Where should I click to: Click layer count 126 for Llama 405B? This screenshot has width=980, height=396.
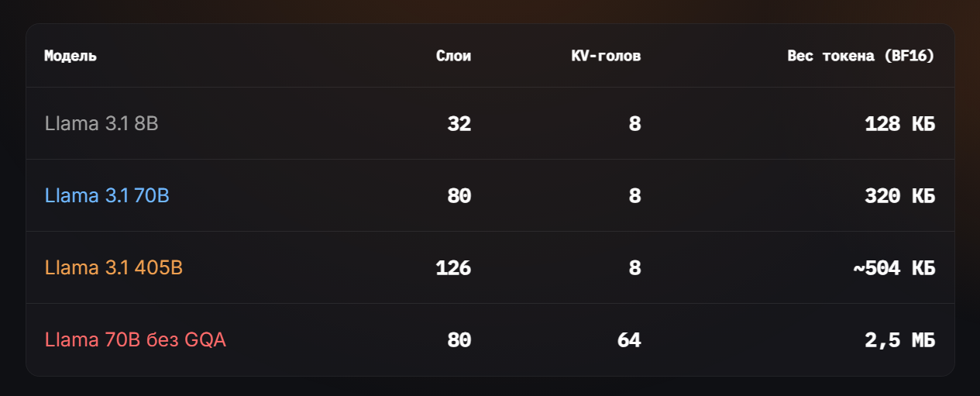tap(453, 267)
